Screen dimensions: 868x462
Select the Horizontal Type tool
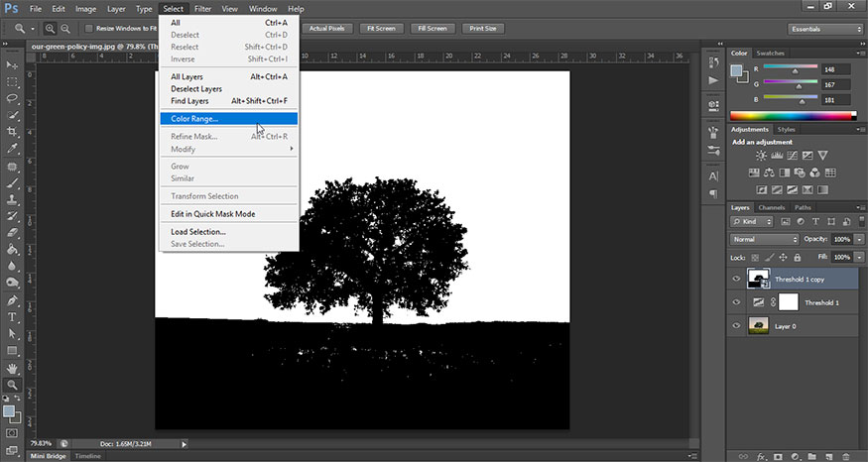(x=13, y=317)
